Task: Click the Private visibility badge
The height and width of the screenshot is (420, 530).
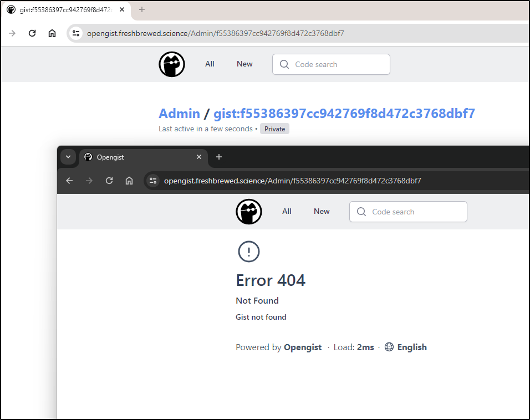Action: (x=274, y=129)
